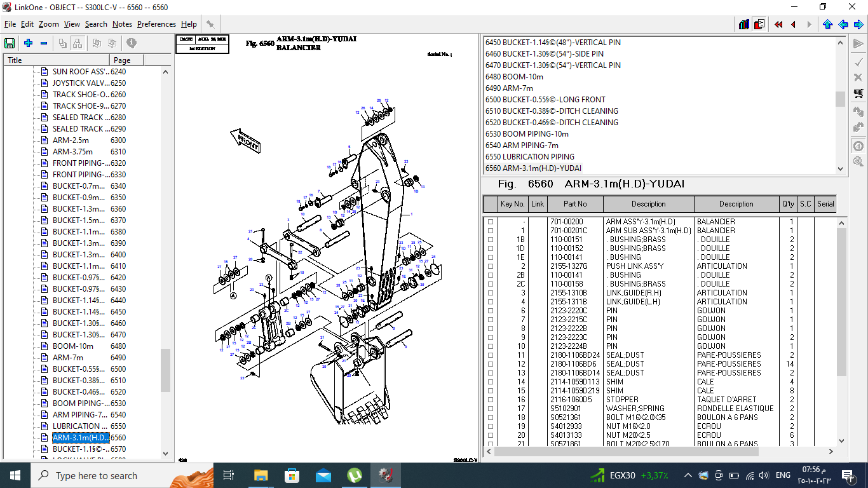The width and height of the screenshot is (868, 488).
Task: Open the Search menu
Action: point(96,24)
